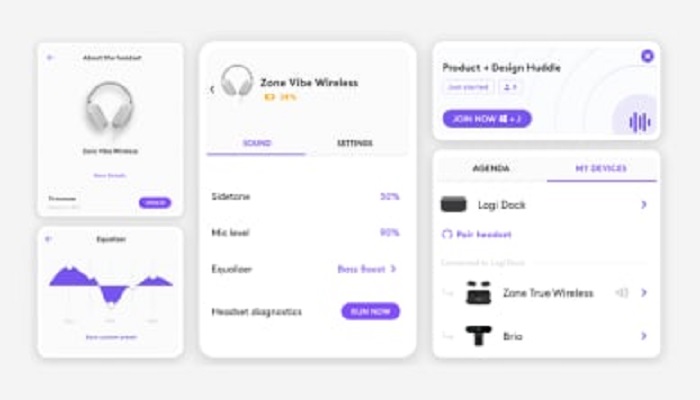Go back from the About the headset card

coord(50,58)
